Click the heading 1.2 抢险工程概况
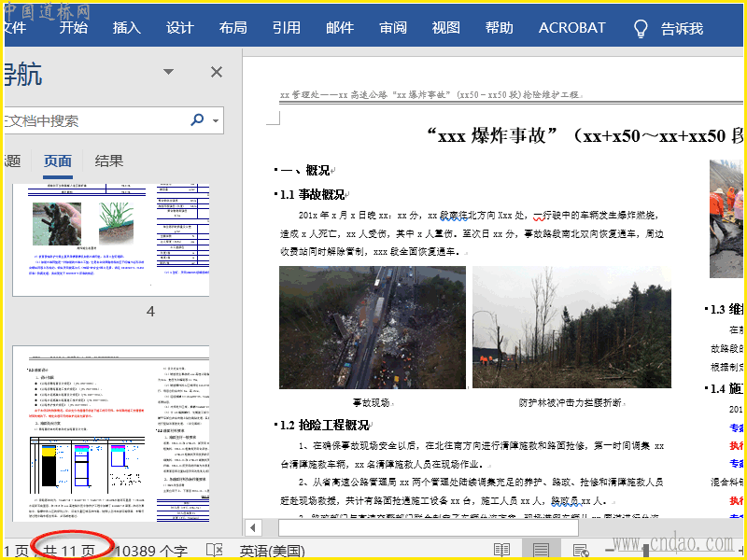The image size is (747, 560). coord(324,425)
